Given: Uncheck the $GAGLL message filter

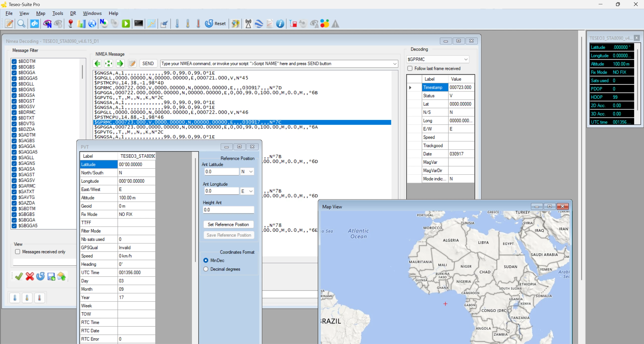Looking at the screenshot, I should [x=14, y=158].
